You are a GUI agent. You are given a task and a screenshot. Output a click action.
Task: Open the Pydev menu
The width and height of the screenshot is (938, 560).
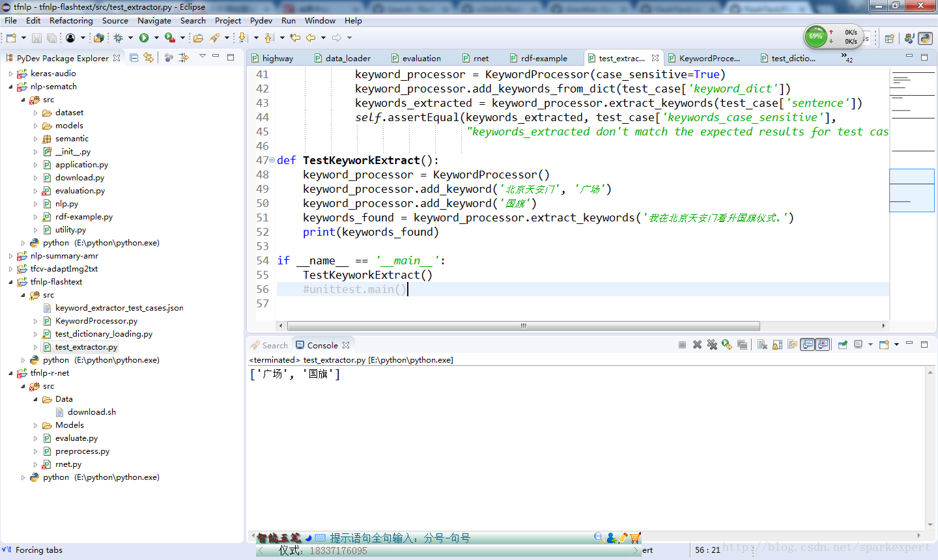[x=261, y=20]
